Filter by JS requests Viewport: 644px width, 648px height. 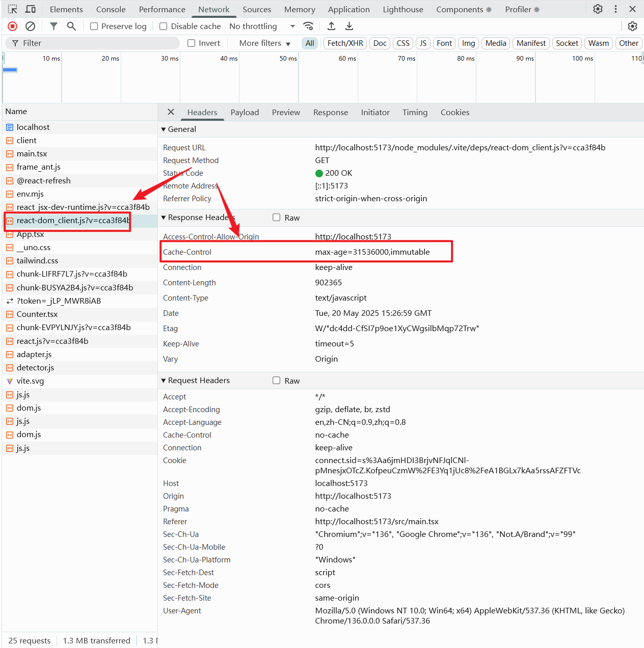(423, 43)
